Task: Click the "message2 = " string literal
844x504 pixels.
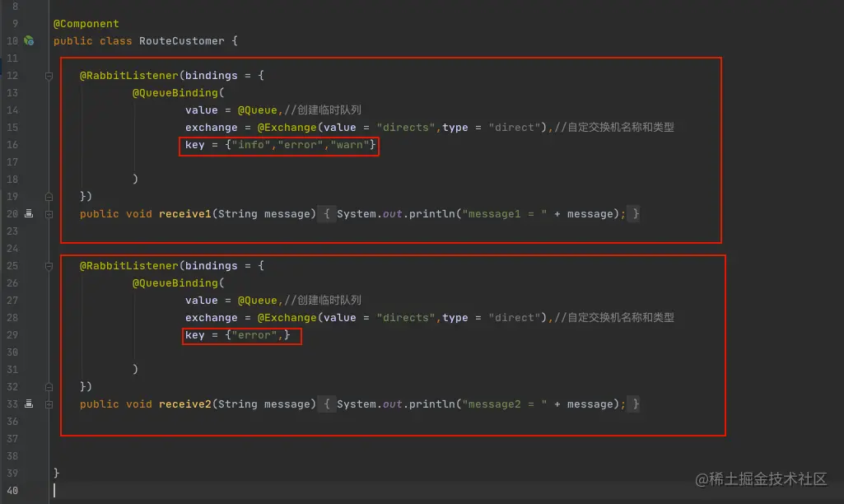Action: click(505, 404)
